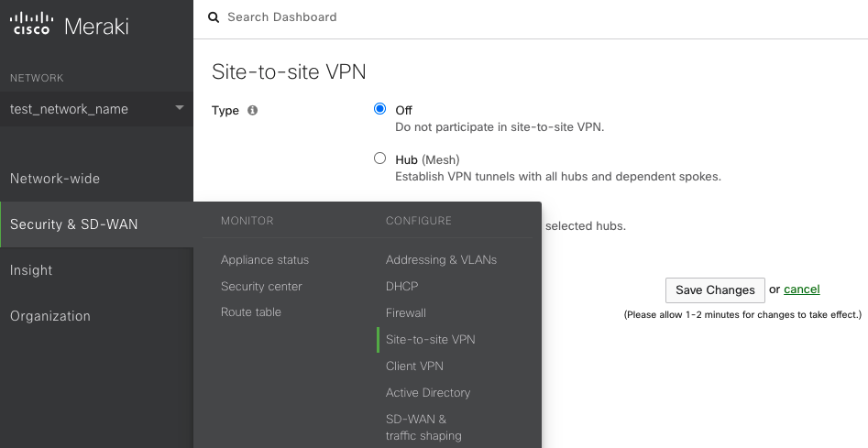Open Network-wide sidebar menu

(x=55, y=179)
